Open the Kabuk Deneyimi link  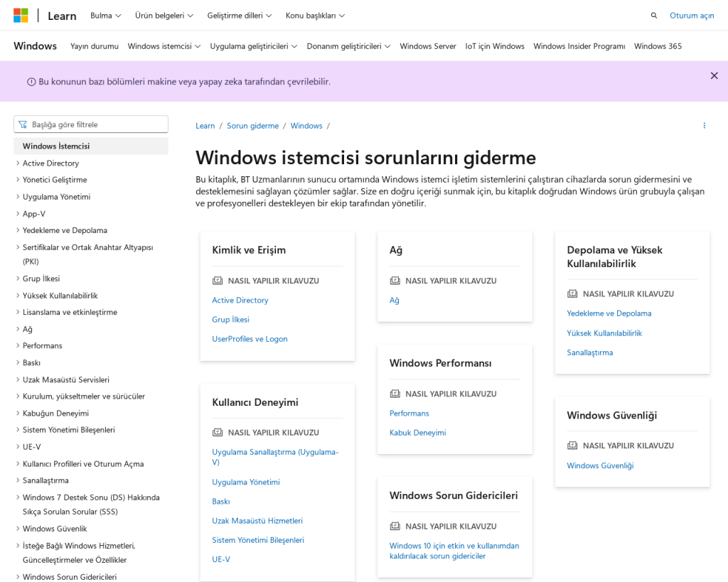[417, 433]
